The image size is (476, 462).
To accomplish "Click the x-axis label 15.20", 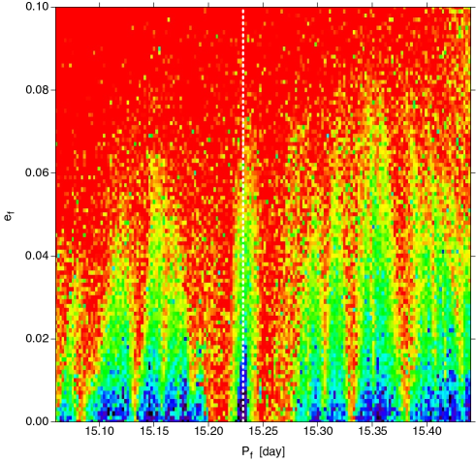I will [x=208, y=431].
